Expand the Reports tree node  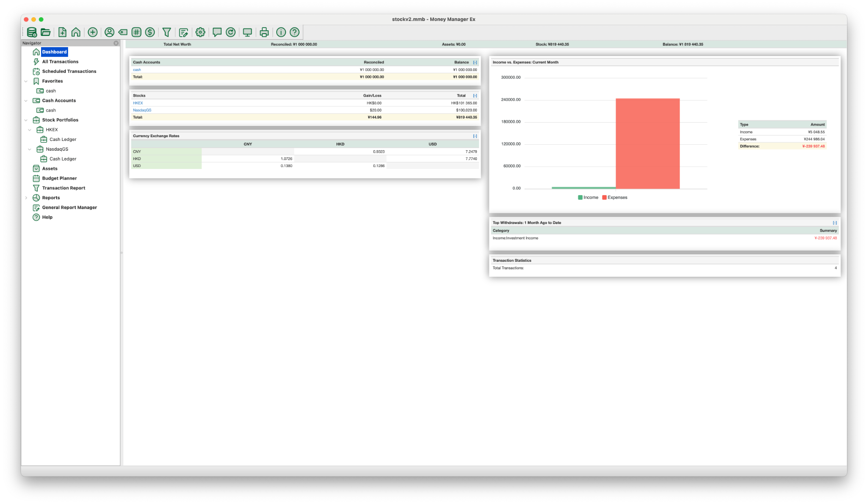click(26, 198)
